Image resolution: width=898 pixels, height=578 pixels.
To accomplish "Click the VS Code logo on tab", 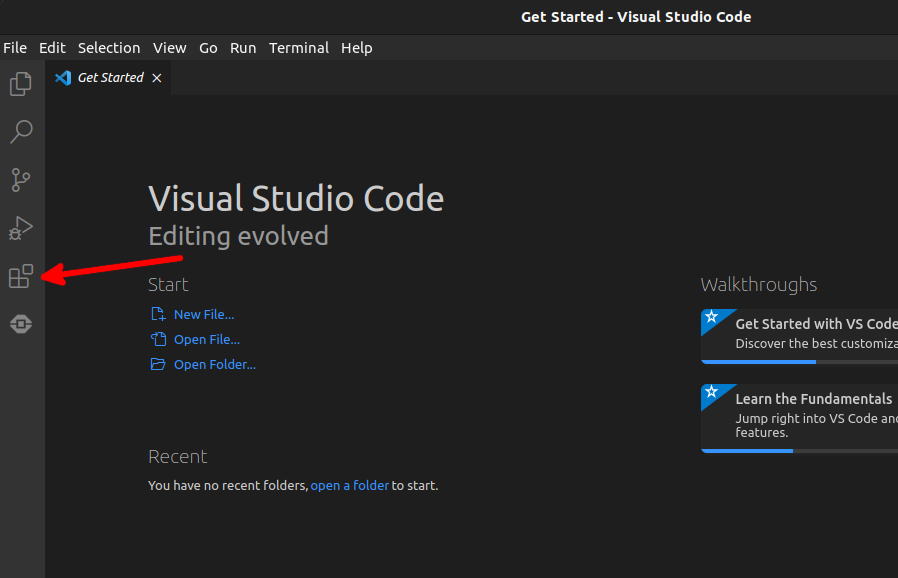I will 63,78.
